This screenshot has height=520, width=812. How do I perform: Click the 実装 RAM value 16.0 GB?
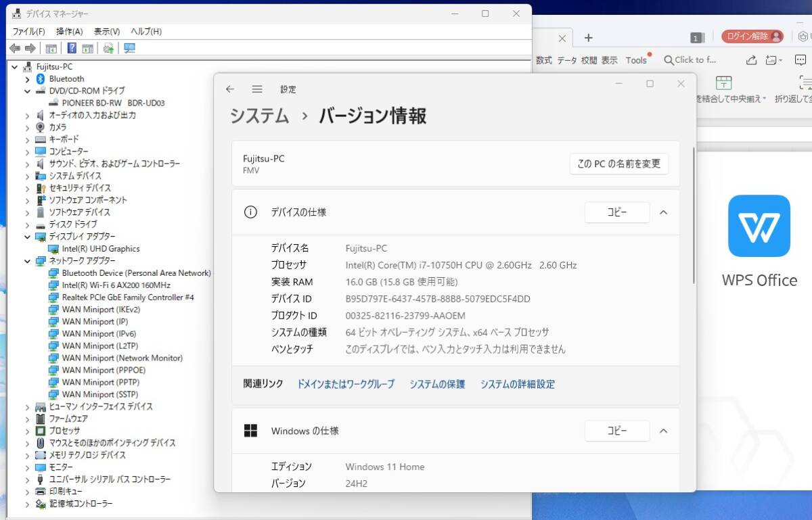click(401, 282)
